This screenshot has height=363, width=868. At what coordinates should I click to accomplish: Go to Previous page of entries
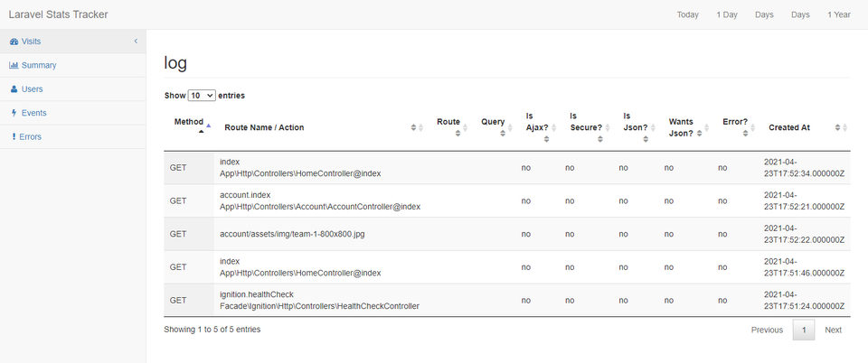[767, 330]
